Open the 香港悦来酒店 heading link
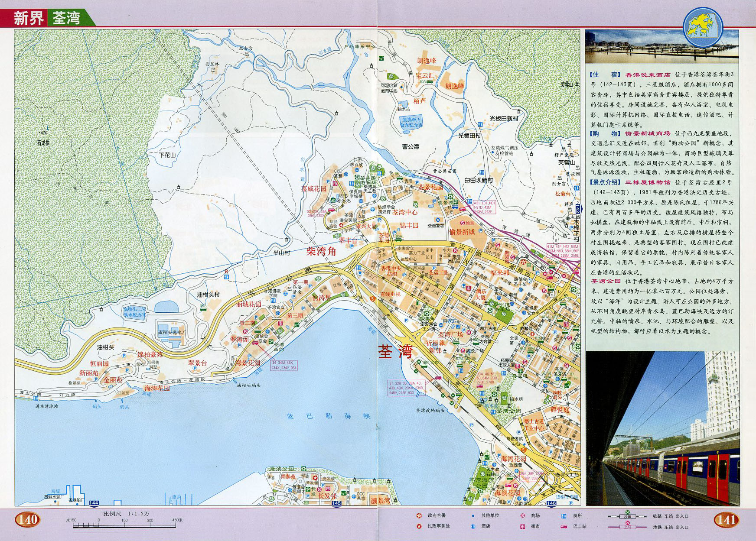 coord(648,75)
